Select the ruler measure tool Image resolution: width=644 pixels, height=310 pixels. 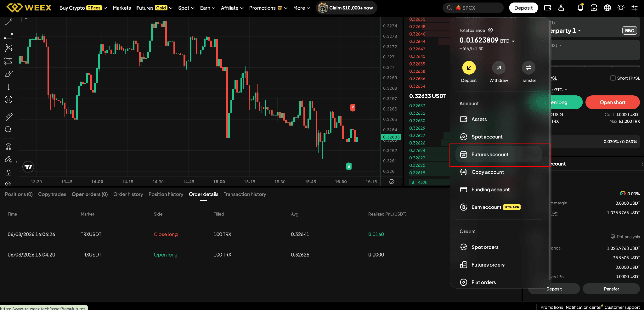[8, 117]
